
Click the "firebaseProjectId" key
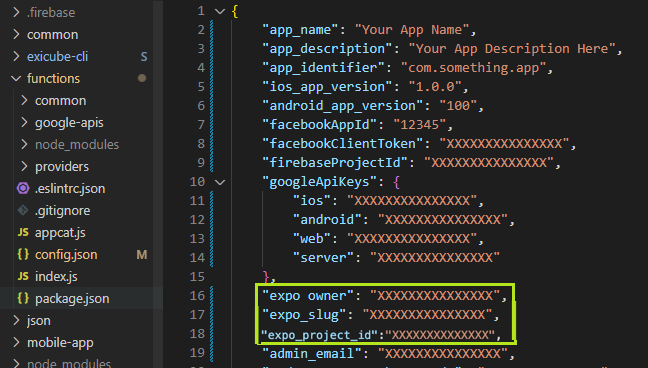335,163
